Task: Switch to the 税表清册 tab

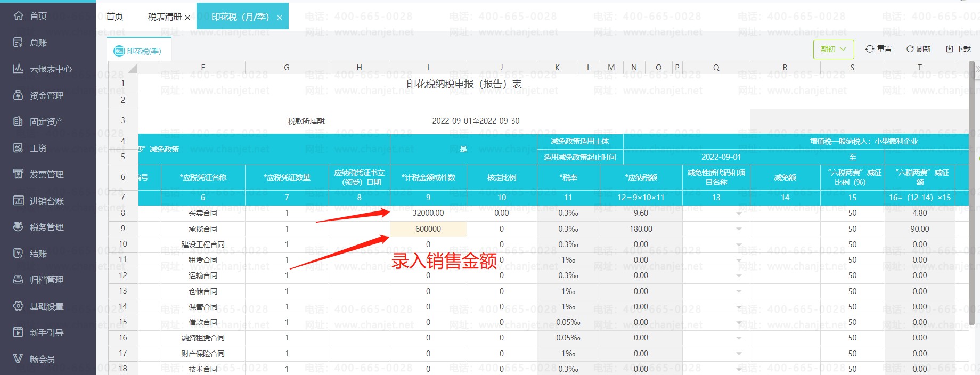Action: [165, 17]
